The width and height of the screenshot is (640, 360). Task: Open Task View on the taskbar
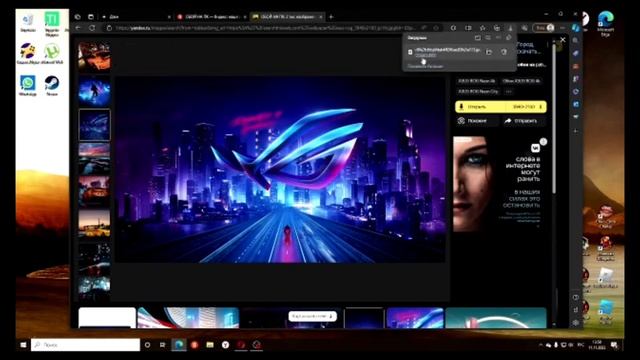pos(162,345)
